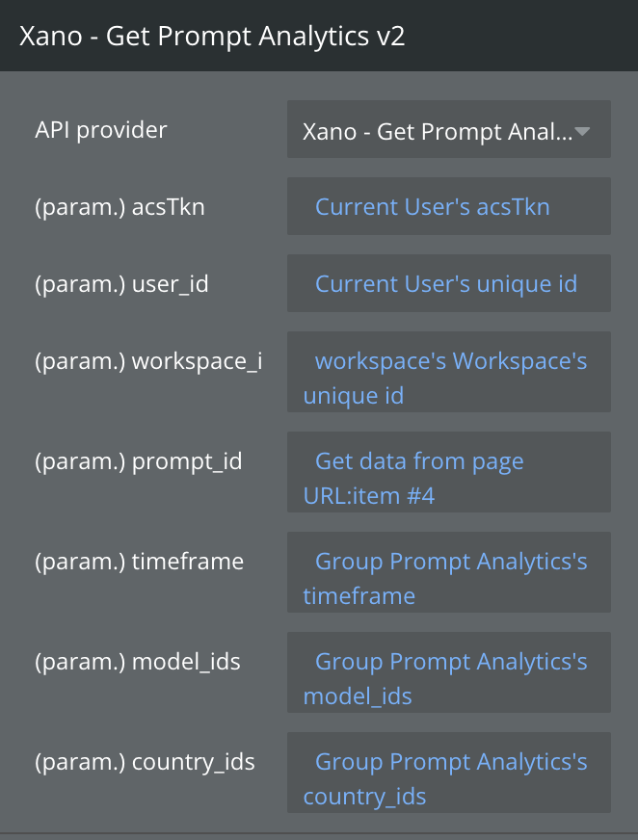Edit the timeframe parameter expression
Image resolution: width=638 pixels, height=840 pixels.
point(449,572)
